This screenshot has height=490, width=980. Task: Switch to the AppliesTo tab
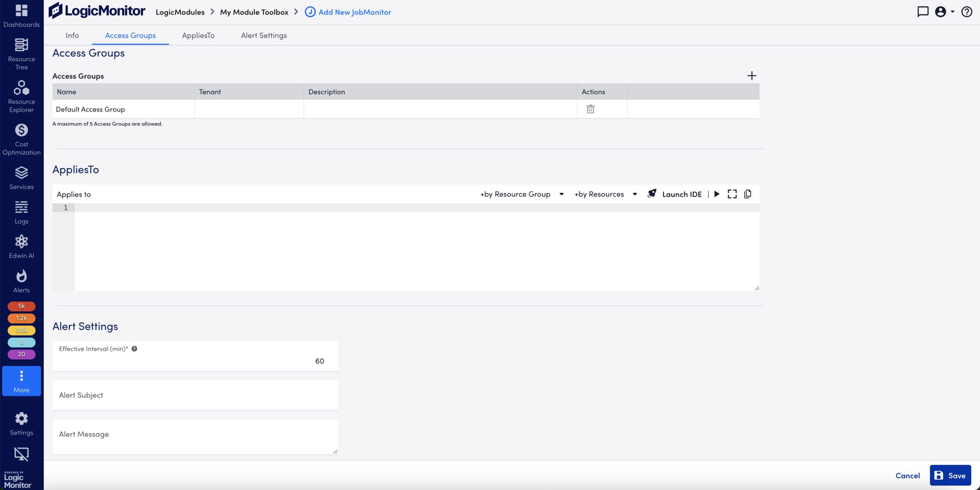point(198,35)
